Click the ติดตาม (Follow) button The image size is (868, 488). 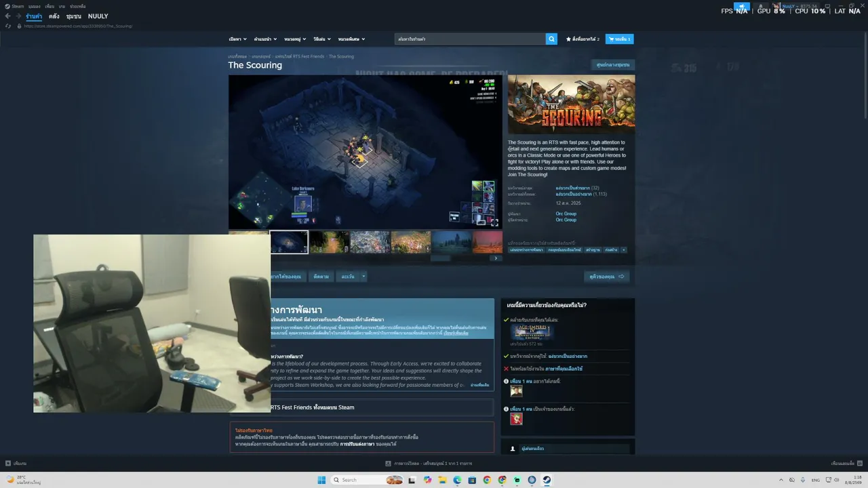pyautogui.click(x=321, y=277)
